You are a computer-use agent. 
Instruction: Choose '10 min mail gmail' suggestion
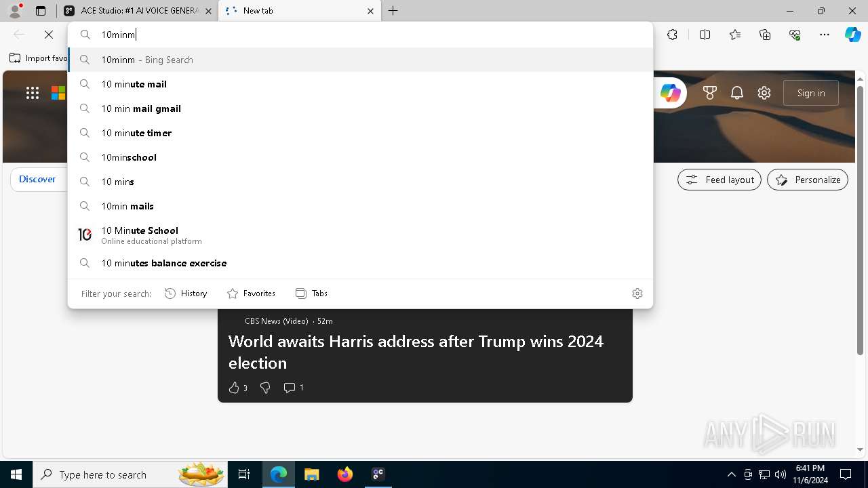coord(361,108)
